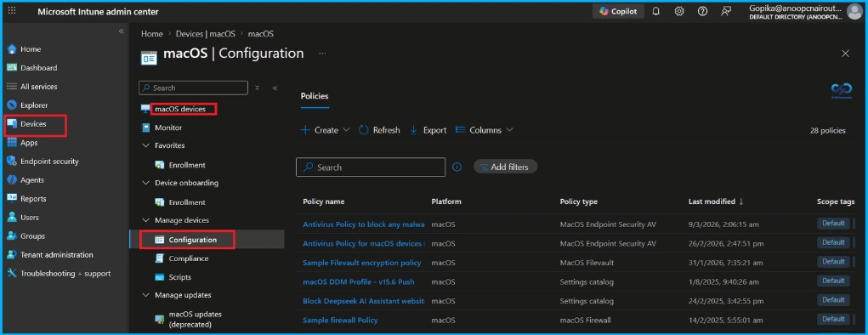The width and height of the screenshot is (868, 335).
Task: Click the macOS breadcrumb link
Action: pos(261,34)
